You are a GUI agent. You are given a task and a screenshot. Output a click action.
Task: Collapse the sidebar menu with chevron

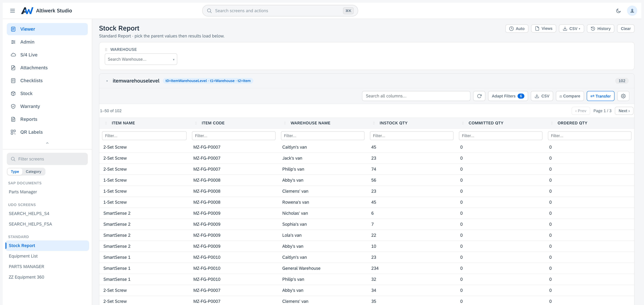click(47, 143)
